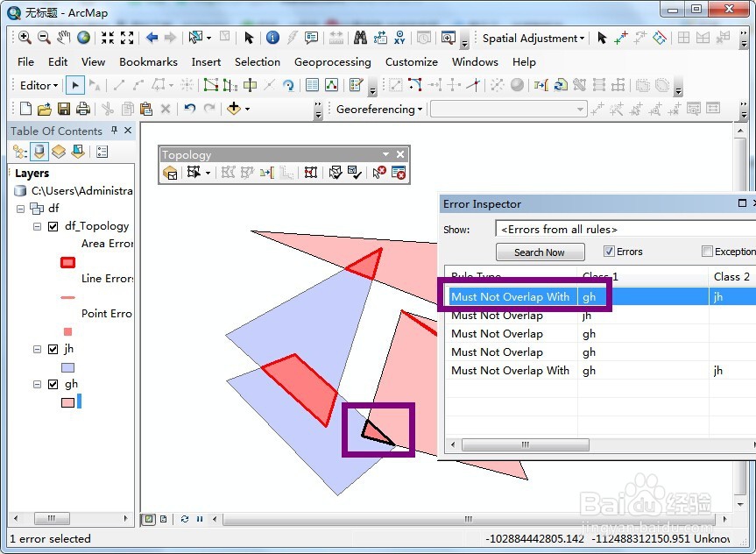Collapse the gh layer node
The image size is (756, 554).
37,384
